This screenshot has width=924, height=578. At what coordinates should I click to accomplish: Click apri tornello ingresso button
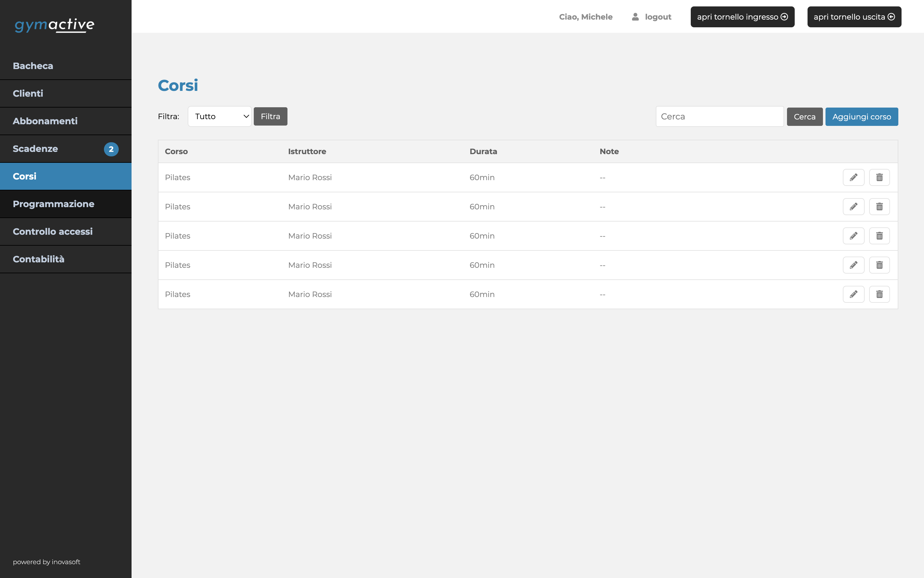(742, 17)
